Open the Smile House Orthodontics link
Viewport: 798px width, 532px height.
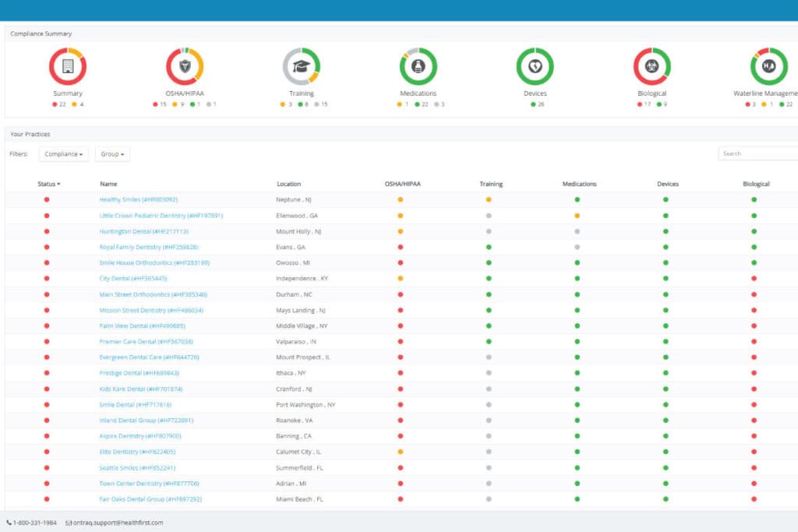[155, 263]
